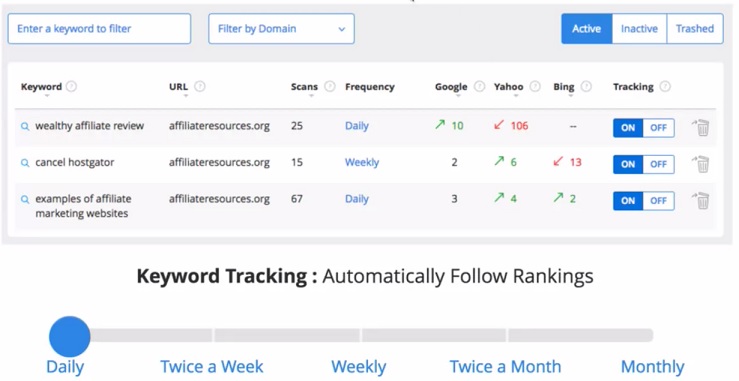Select Monthly on frequency slider
The width and height of the screenshot is (739, 381).
tap(653, 366)
